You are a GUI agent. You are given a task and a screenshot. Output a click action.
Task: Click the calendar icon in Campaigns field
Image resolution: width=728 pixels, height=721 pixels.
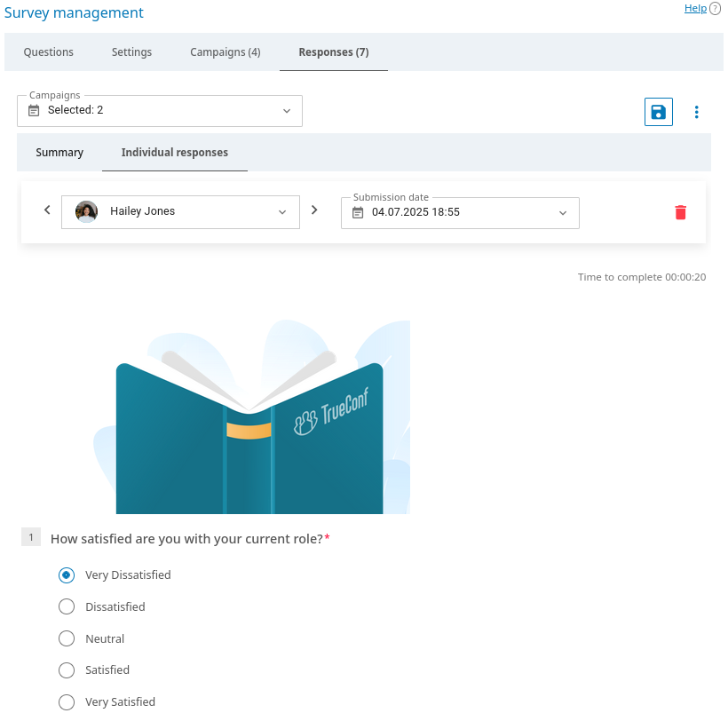click(x=34, y=111)
